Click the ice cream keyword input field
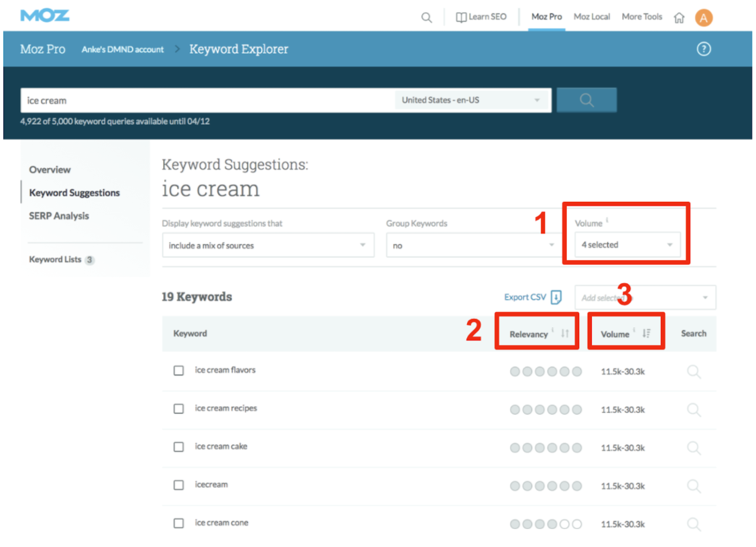The width and height of the screenshot is (756, 547). point(208,101)
